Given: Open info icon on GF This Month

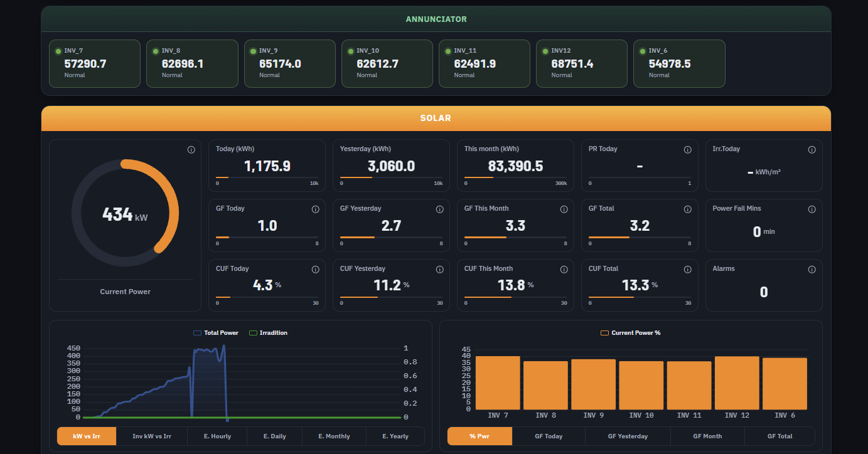Looking at the screenshot, I should pyautogui.click(x=564, y=209).
